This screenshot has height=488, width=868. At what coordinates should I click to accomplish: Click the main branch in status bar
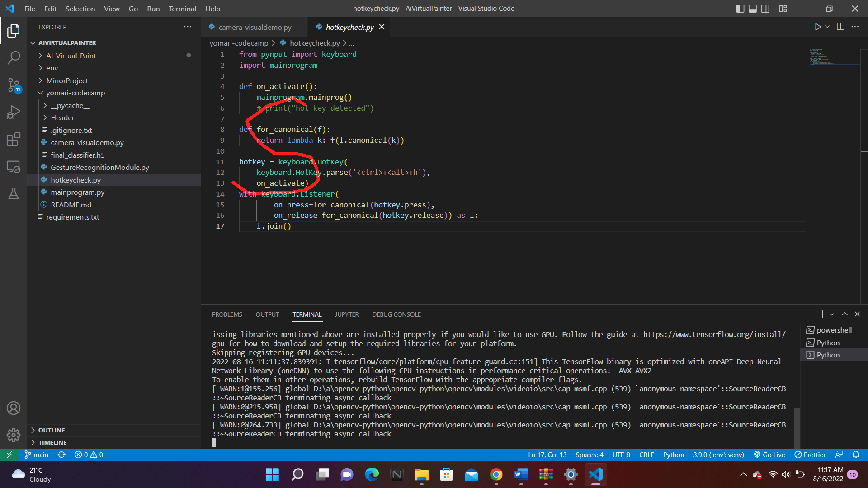click(x=36, y=455)
